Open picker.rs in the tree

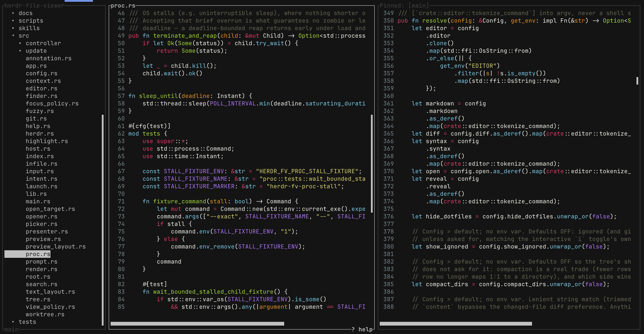pyautogui.click(x=42, y=224)
